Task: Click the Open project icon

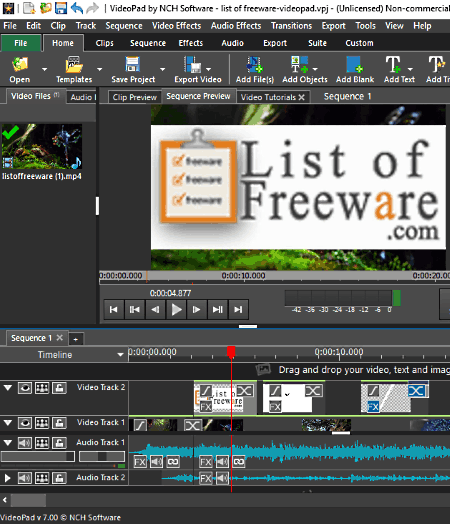Action: click(20, 64)
